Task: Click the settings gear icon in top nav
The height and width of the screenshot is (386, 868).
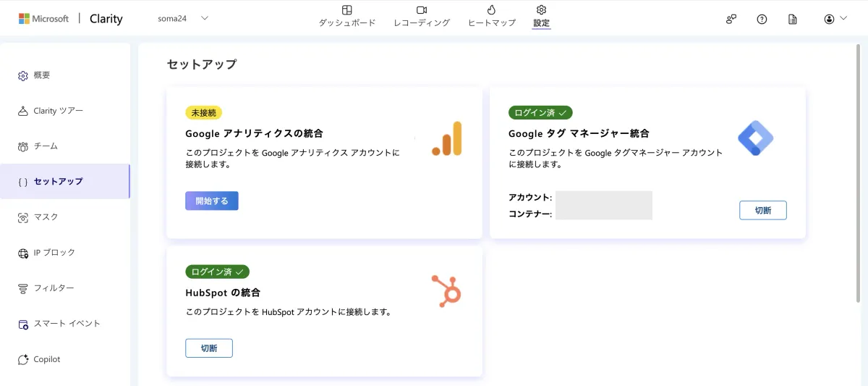Action: tap(541, 9)
